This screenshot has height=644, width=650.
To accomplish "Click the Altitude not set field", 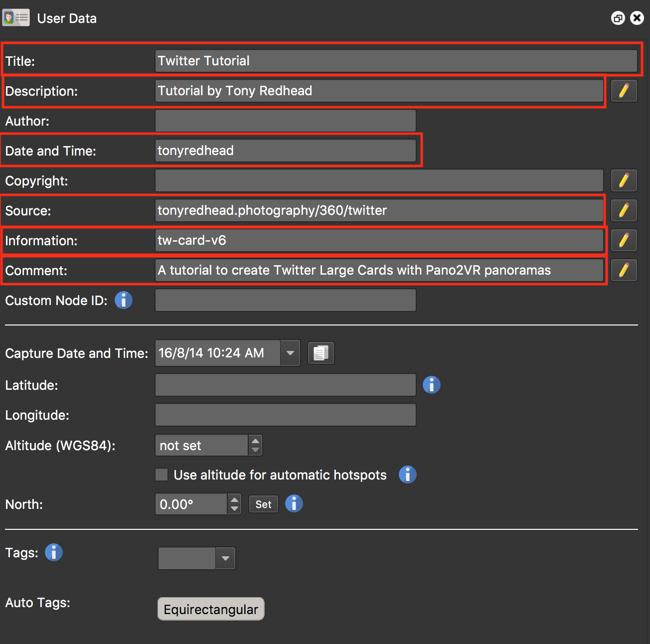I will click(202, 445).
